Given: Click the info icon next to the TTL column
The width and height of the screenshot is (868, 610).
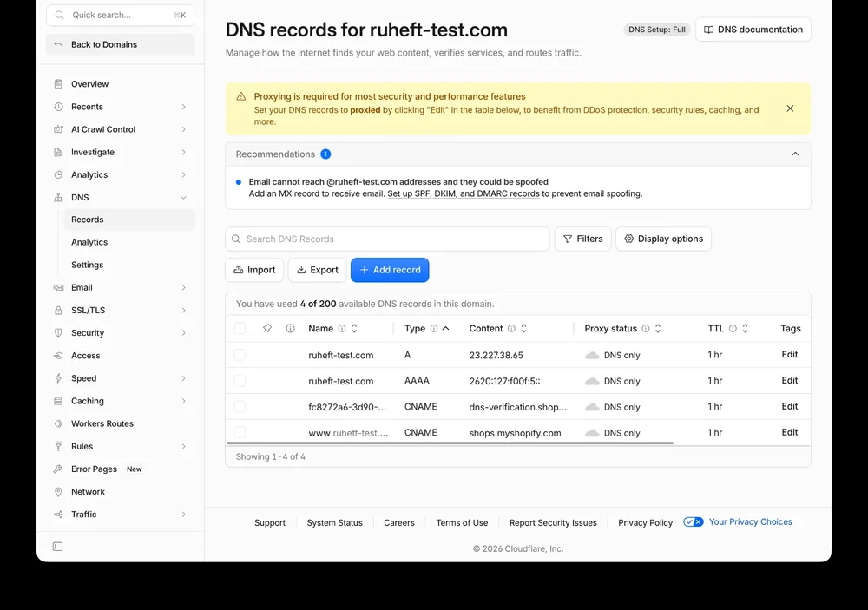Looking at the screenshot, I should pyautogui.click(x=733, y=328).
